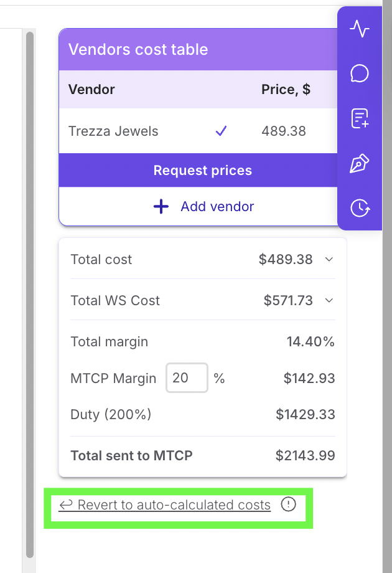Expand the Total cost chevron

click(329, 260)
